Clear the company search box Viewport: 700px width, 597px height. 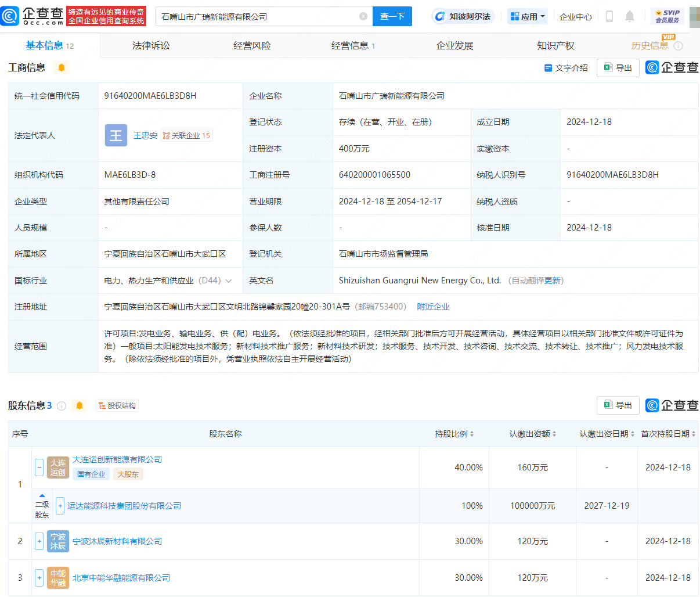tap(363, 16)
